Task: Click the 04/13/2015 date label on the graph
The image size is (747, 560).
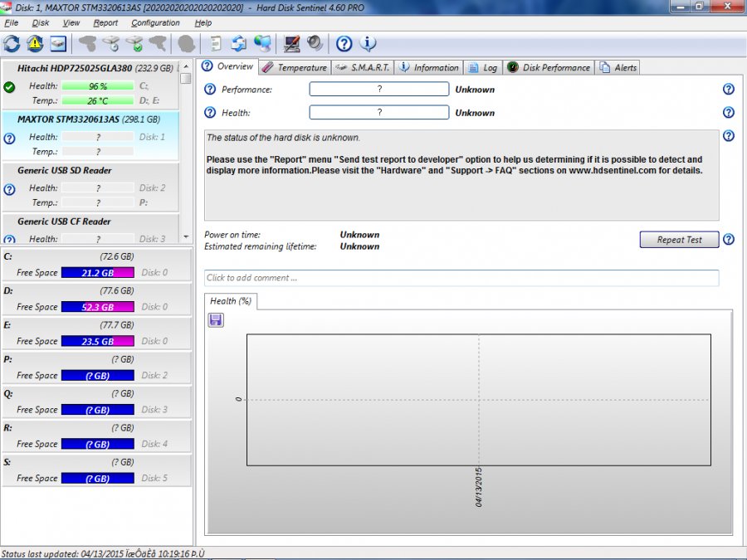Action: (479, 487)
